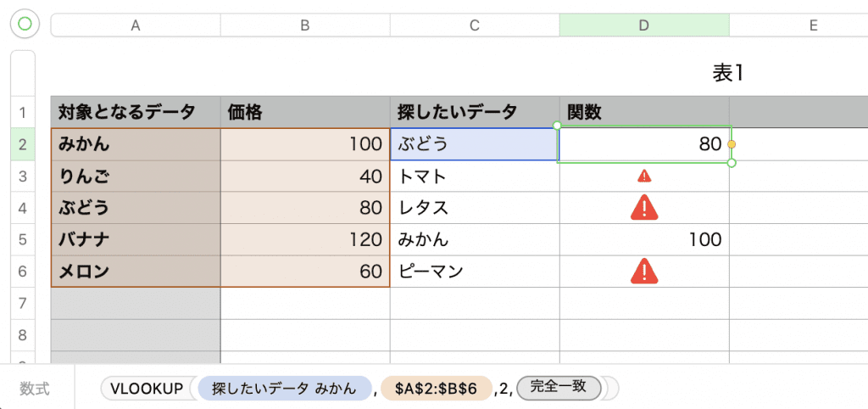Select row header 2
868x409 pixels.
(x=23, y=144)
